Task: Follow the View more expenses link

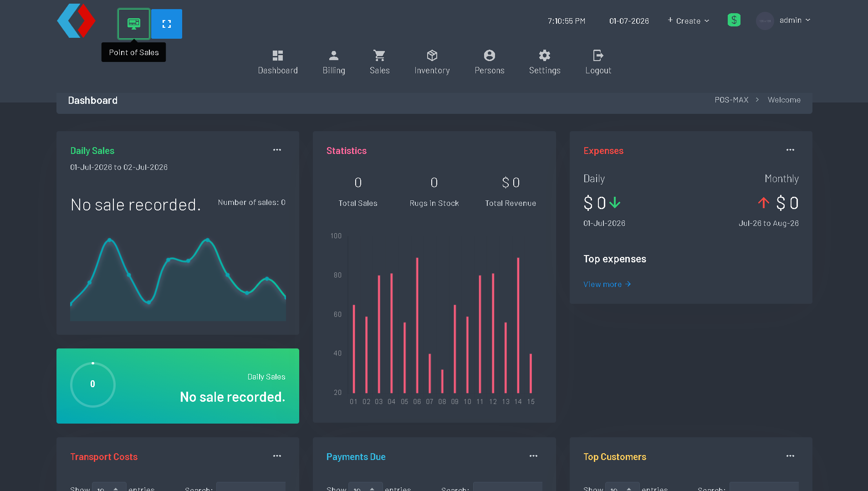Action: tap(607, 284)
